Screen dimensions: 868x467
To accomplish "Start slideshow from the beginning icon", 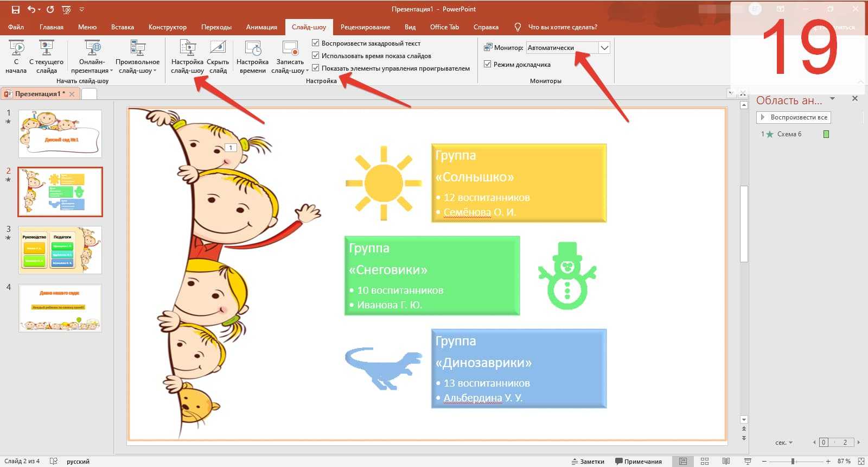I will click(16, 49).
